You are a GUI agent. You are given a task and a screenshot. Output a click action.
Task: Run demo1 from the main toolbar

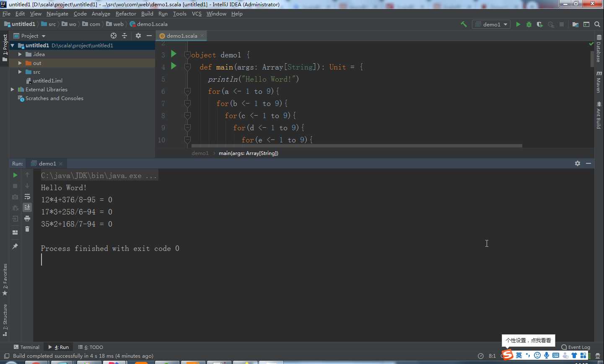(518, 24)
